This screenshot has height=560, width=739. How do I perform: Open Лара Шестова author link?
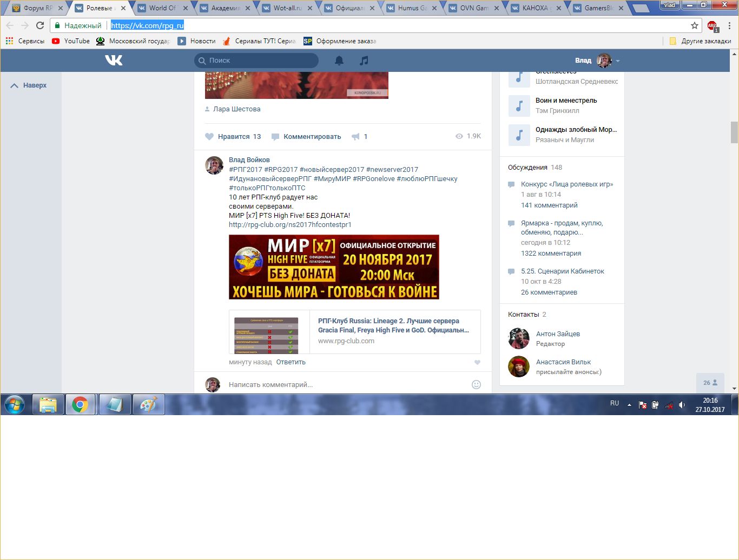tap(236, 109)
